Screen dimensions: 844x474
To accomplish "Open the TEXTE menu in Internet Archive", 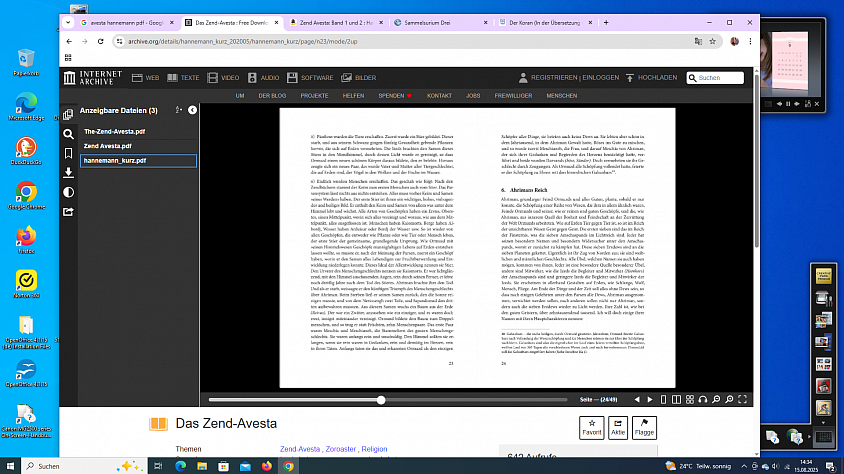I will (x=183, y=78).
